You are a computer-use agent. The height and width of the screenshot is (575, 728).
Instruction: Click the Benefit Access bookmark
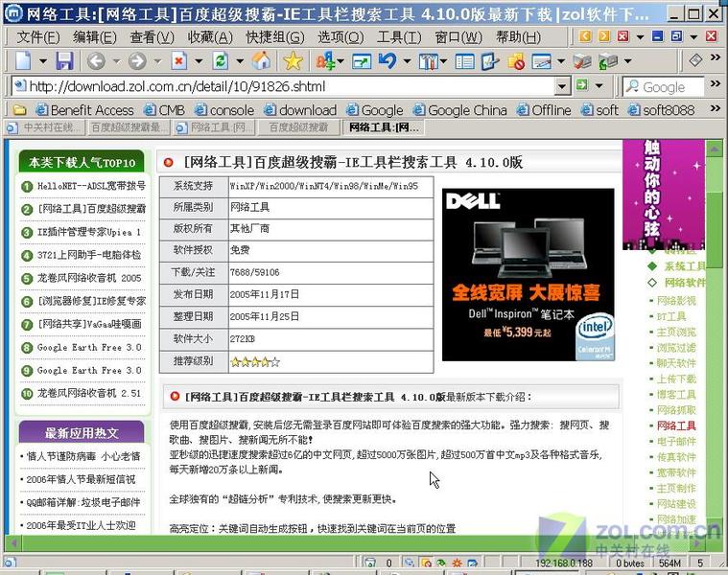(85, 110)
